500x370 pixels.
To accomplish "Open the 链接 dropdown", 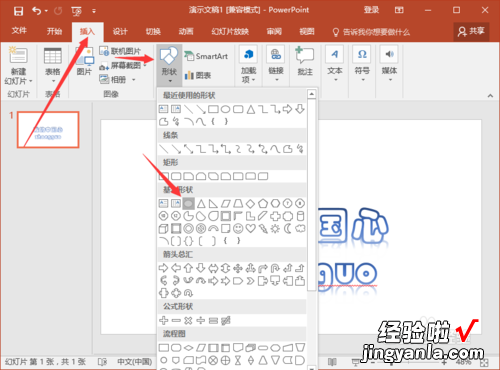I will [x=276, y=80].
